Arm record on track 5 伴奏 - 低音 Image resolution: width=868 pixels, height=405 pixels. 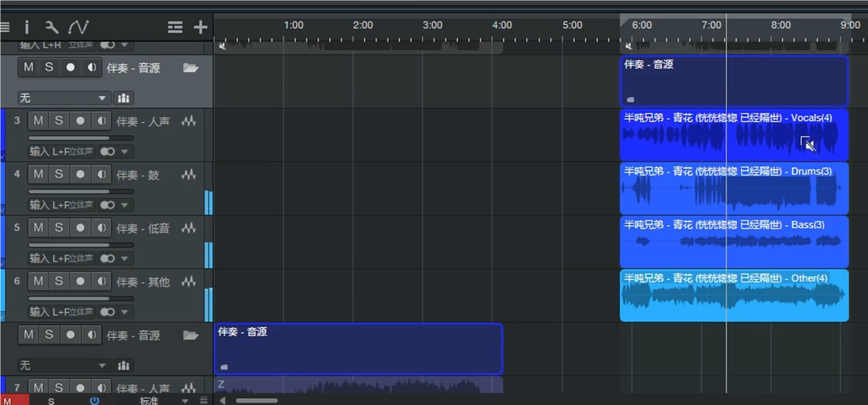tap(79, 227)
